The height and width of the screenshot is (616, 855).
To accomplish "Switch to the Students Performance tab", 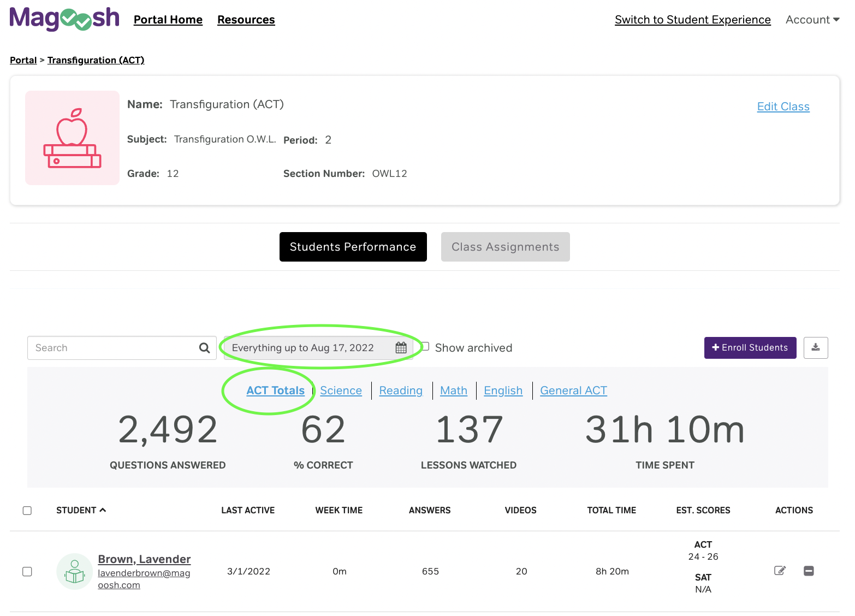I will click(353, 247).
